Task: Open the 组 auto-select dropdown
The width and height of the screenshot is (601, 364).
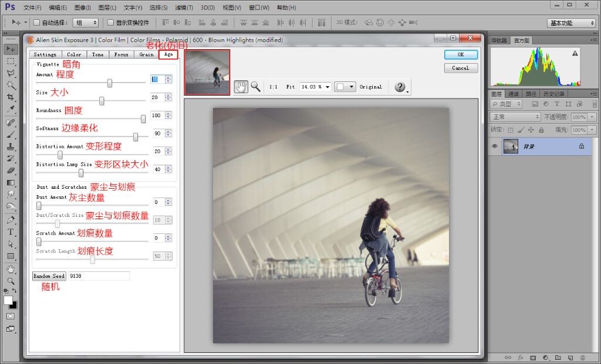Action: point(86,23)
